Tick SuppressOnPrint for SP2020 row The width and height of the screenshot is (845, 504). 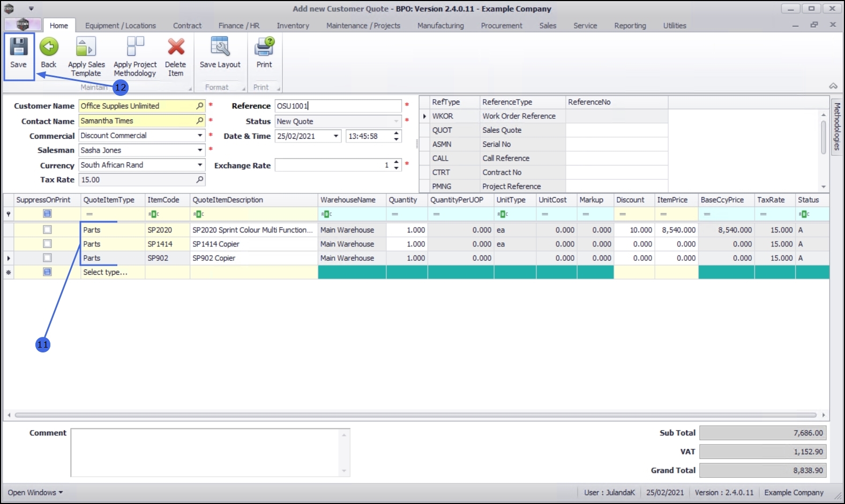coord(47,230)
